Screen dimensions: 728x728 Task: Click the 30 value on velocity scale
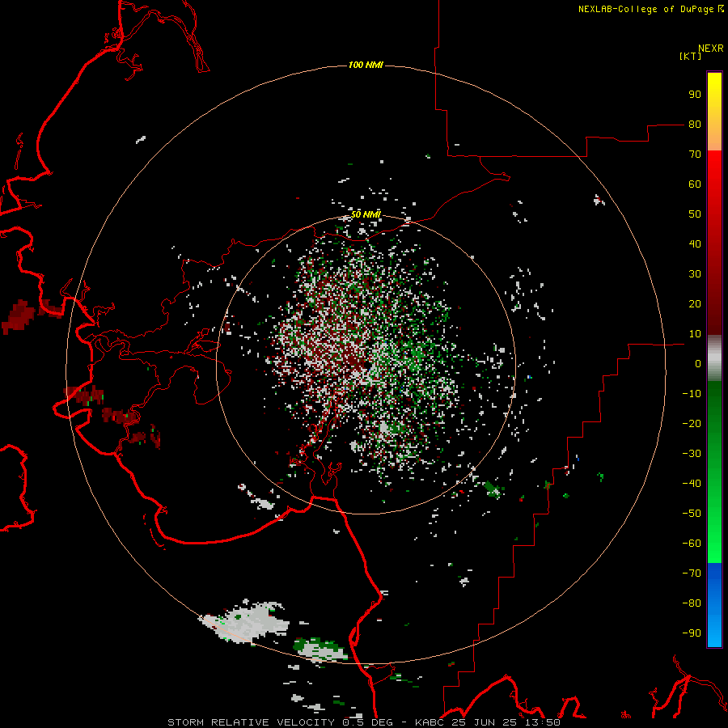pos(695,274)
